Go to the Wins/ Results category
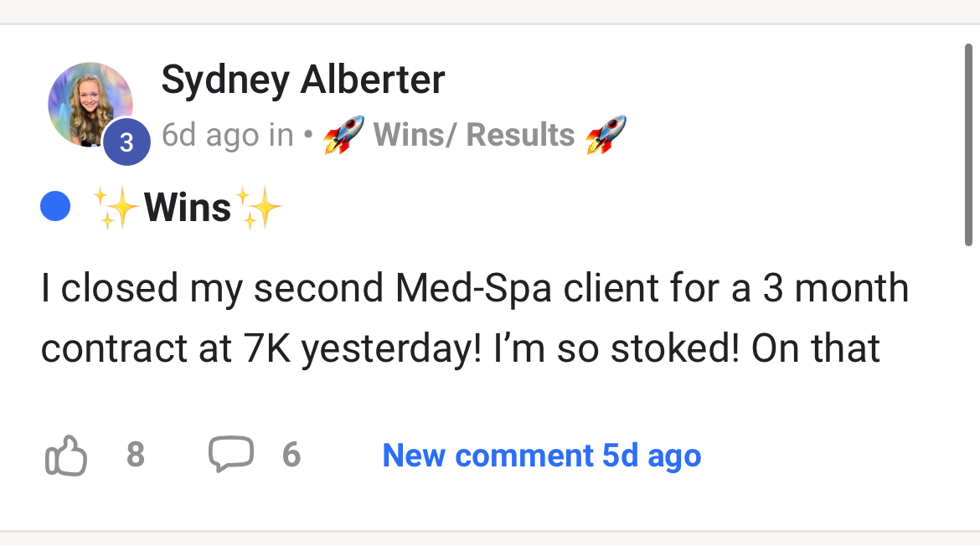 pos(473,135)
